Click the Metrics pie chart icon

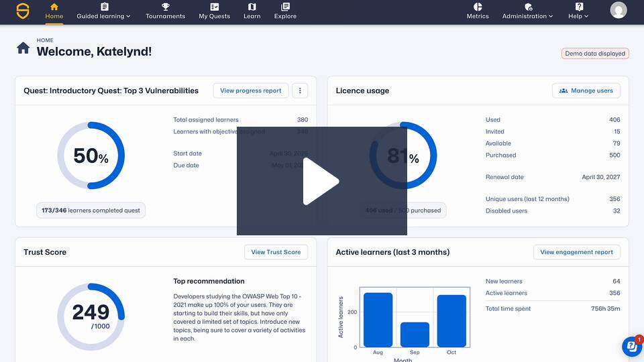coord(478,7)
